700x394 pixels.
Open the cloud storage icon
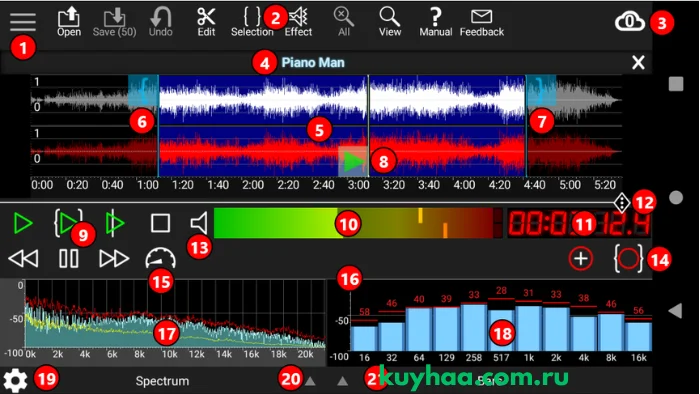point(629,22)
